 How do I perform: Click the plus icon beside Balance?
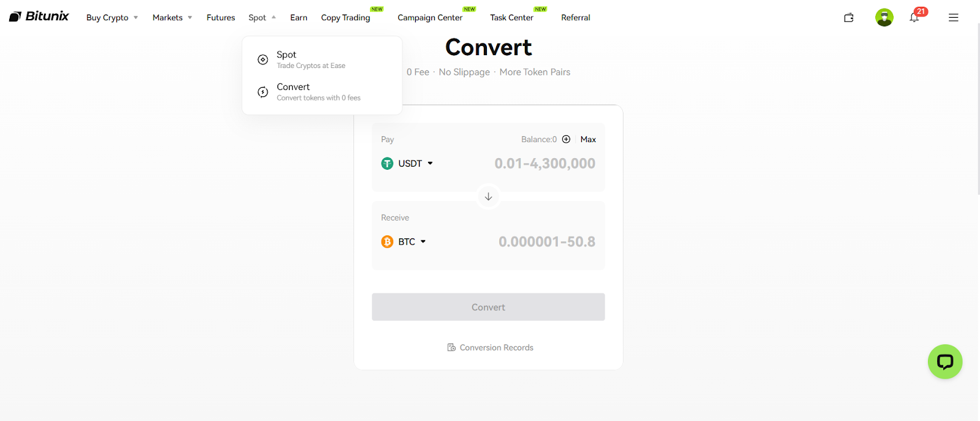[x=566, y=139]
